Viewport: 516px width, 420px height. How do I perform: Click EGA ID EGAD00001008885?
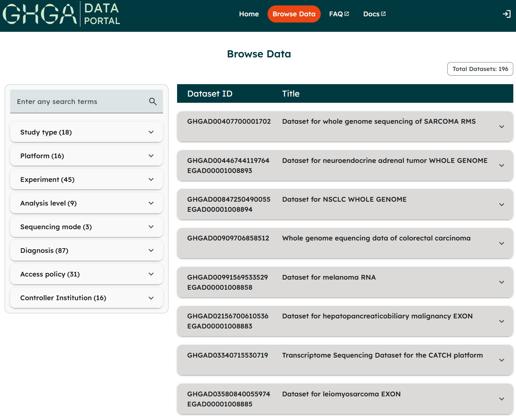point(220,404)
